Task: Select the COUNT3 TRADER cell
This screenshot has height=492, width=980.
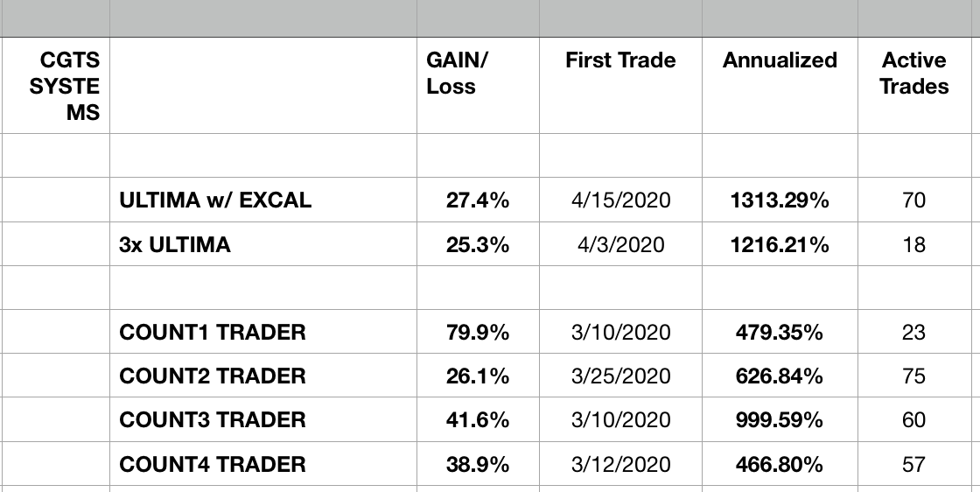Action: pos(213,420)
